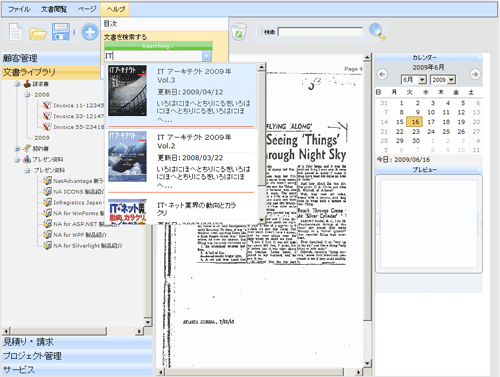500x377 pixels.
Task: Select the 2009 tree folder
Action: coord(42,138)
